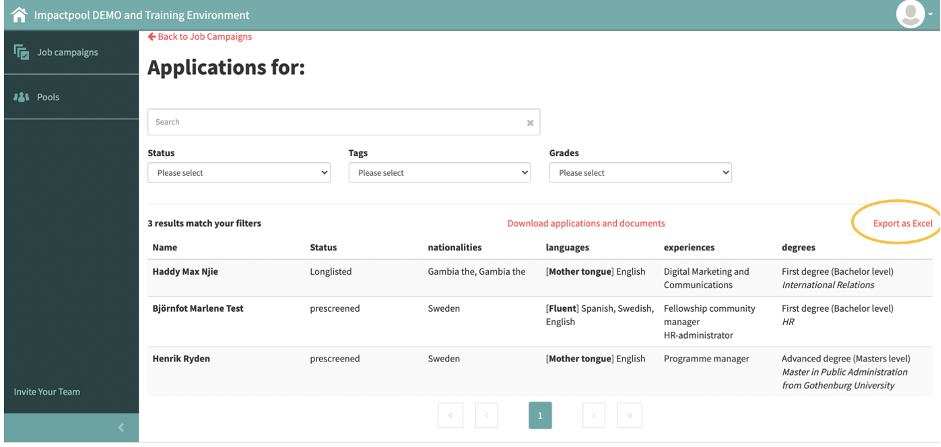Screen dimensions: 941x447
Task: Click 3 results match your filters text
Action: [x=205, y=223]
